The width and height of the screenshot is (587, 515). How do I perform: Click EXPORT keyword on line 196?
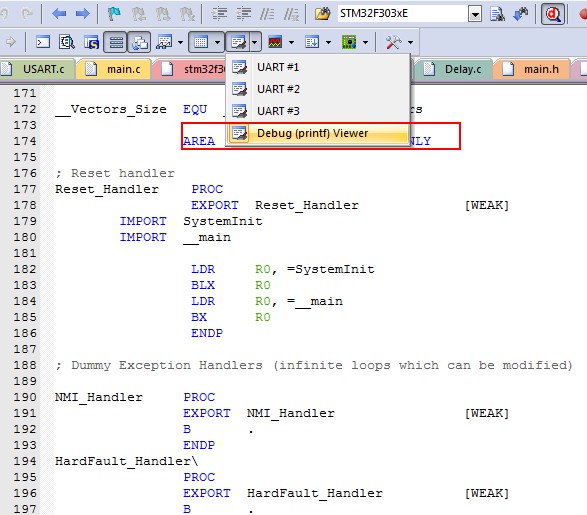(x=207, y=493)
